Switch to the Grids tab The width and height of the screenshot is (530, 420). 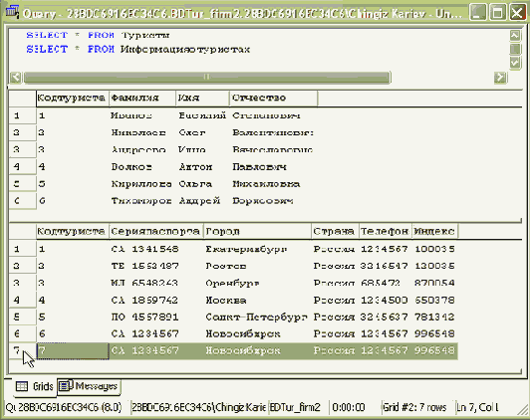[34, 386]
